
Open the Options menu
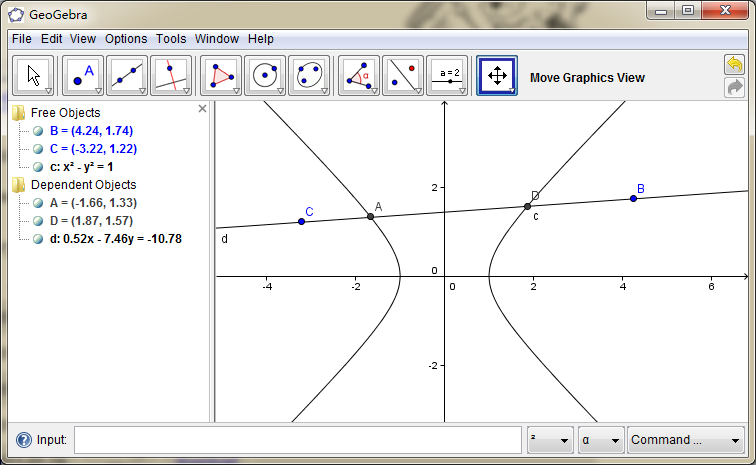coord(126,39)
